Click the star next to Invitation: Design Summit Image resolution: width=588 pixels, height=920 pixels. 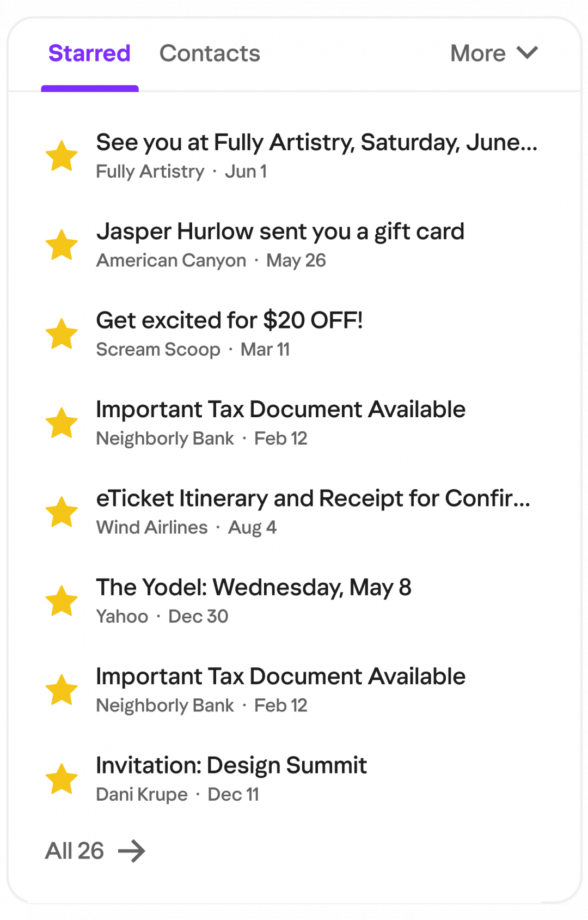(x=62, y=779)
